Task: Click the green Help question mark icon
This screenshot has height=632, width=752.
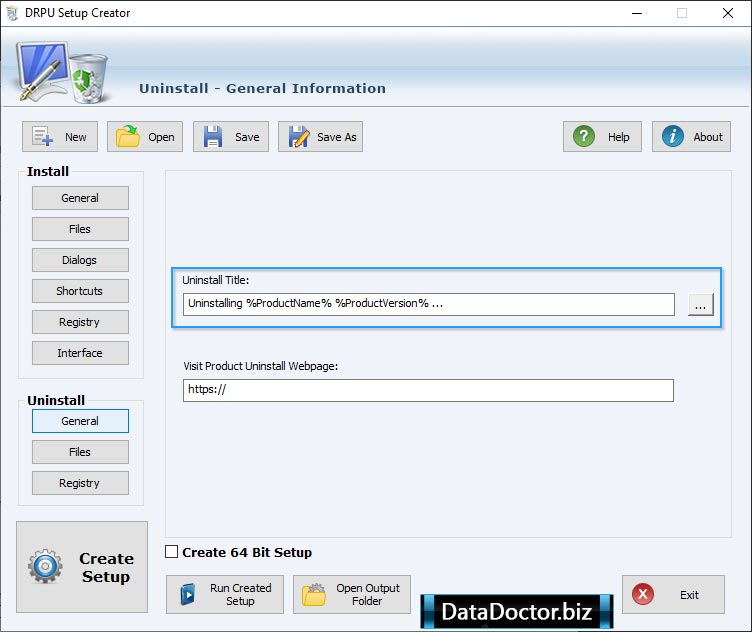Action: click(x=584, y=136)
